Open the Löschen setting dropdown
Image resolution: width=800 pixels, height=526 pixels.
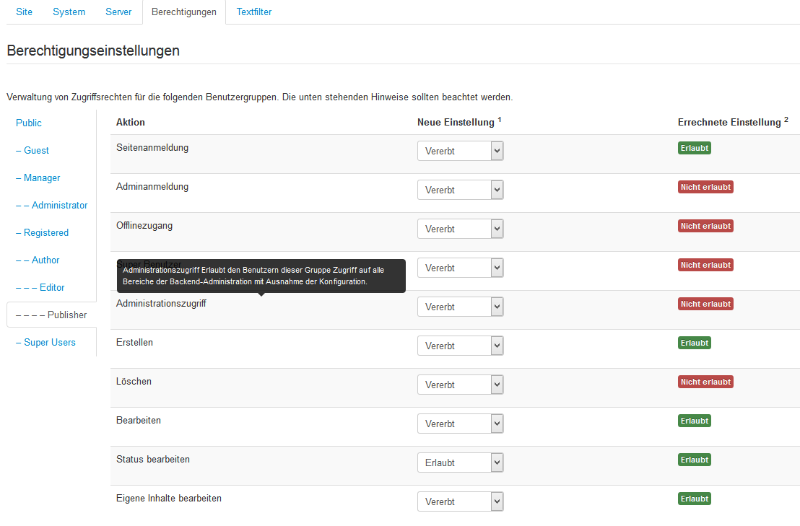[x=460, y=385]
